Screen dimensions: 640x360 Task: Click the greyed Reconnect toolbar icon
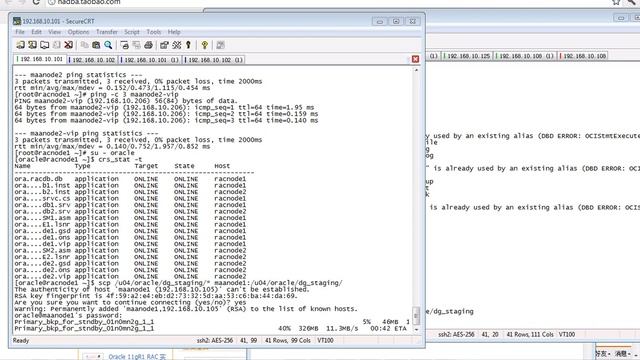click(x=57, y=45)
